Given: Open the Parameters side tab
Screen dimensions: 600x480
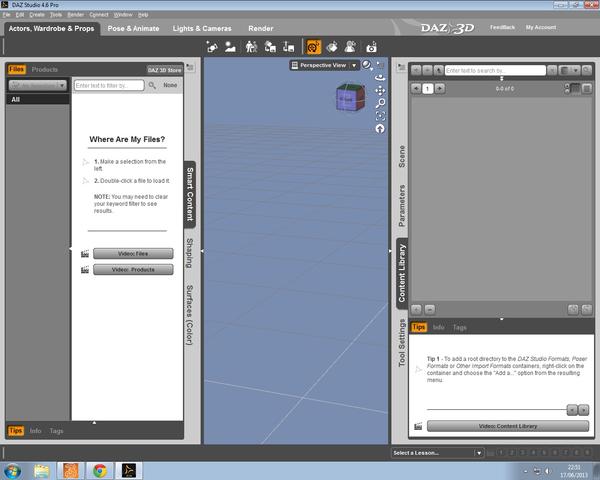Looking at the screenshot, I should [402, 206].
